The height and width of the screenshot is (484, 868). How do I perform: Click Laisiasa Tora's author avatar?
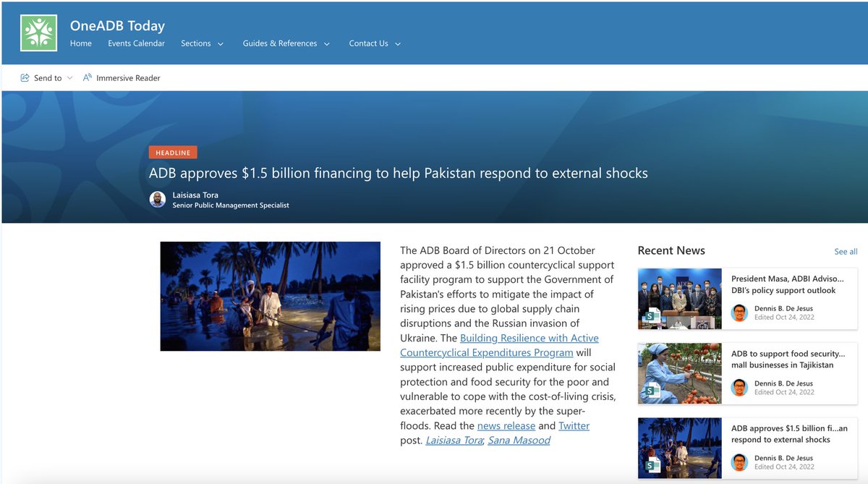tap(158, 200)
